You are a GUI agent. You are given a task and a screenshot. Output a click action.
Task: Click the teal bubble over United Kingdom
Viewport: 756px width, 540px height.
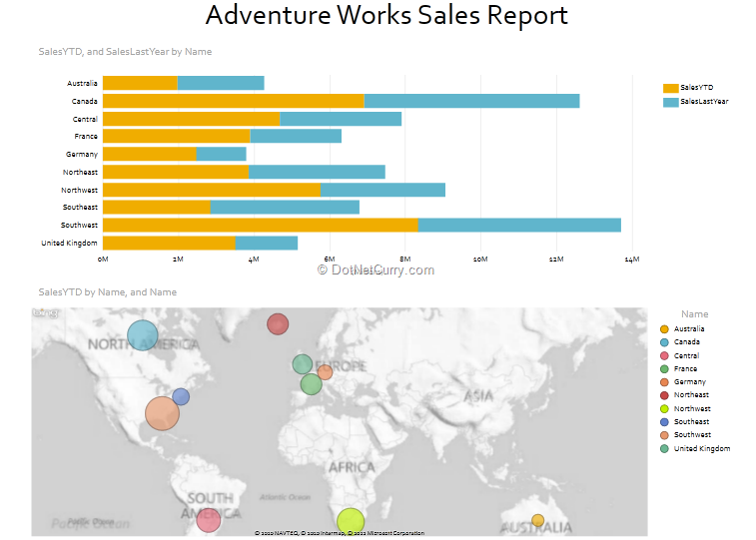click(303, 364)
